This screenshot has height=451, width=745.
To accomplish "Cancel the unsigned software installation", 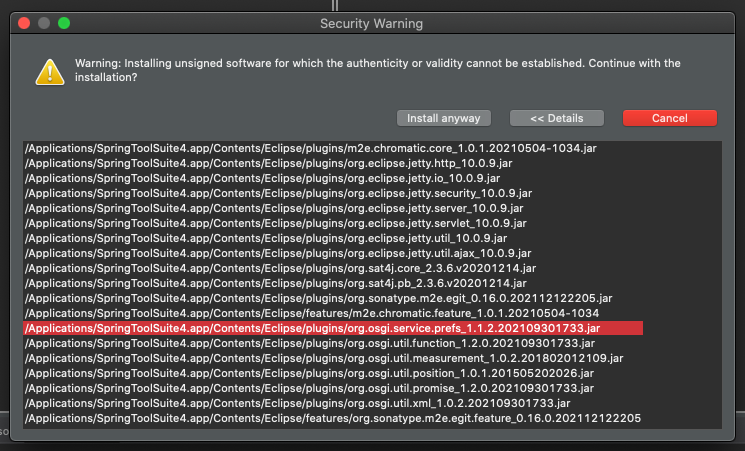I will [669, 118].
